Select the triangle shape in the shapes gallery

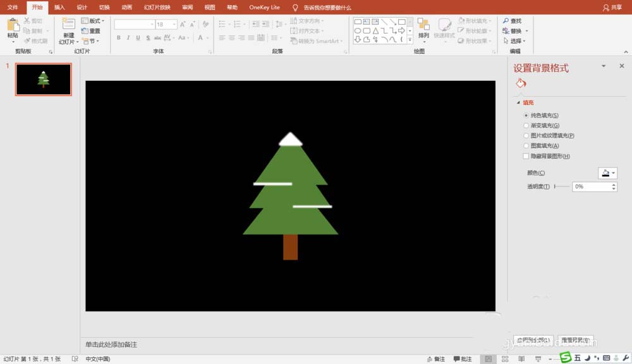[x=375, y=30]
